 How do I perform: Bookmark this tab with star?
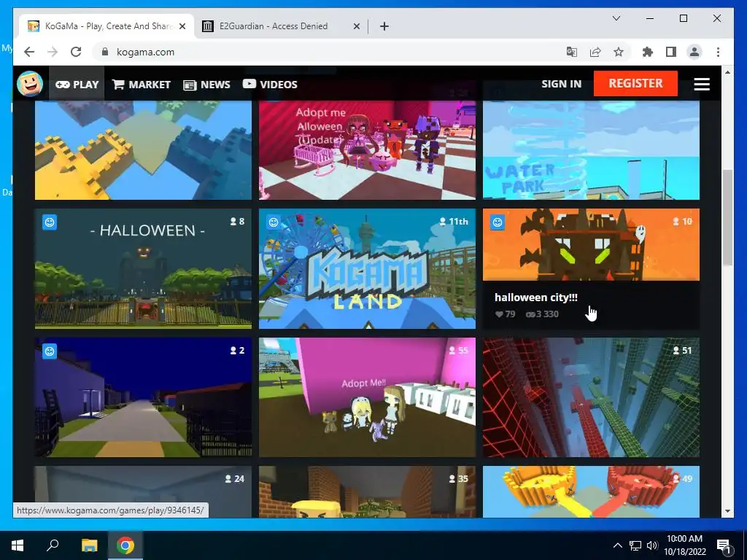[619, 52]
